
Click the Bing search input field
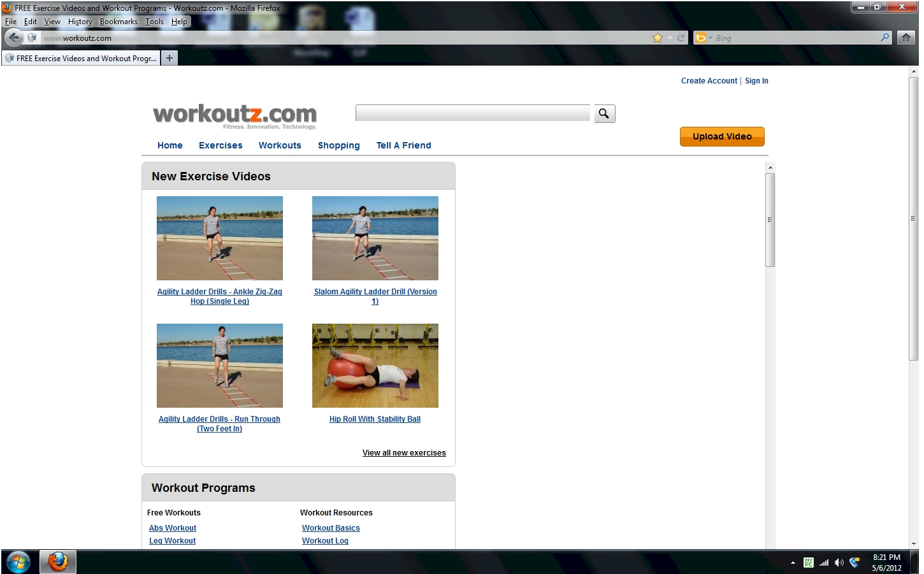click(x=797, y=38)
